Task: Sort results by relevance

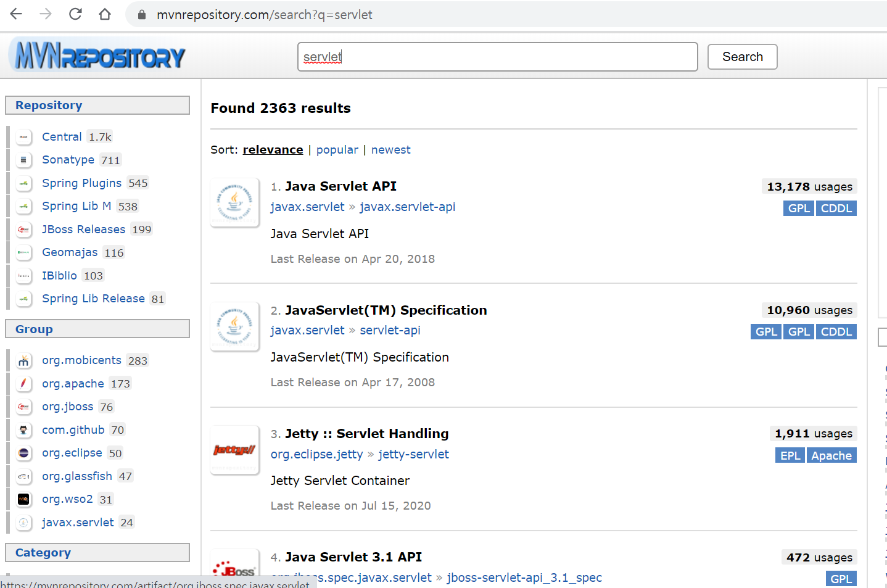Action: point(273,150)
